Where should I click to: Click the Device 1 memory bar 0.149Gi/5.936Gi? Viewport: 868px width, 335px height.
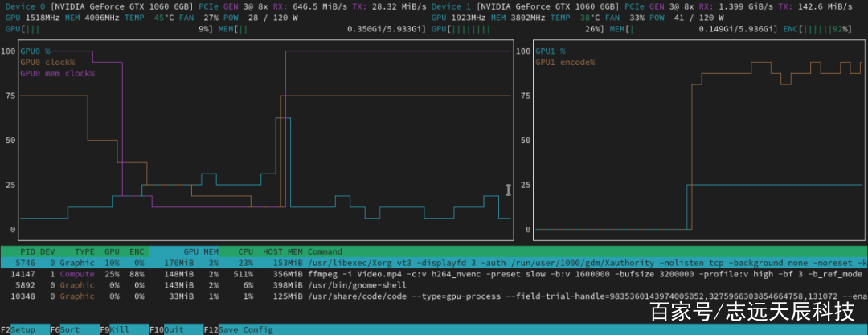tap(694, 28)
